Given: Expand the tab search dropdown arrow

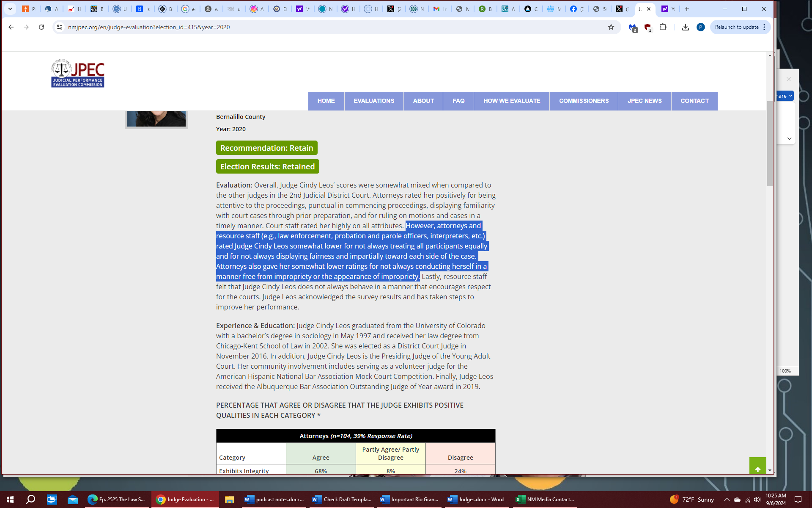Looking at the screenshot, I should [x=10, y=9].
